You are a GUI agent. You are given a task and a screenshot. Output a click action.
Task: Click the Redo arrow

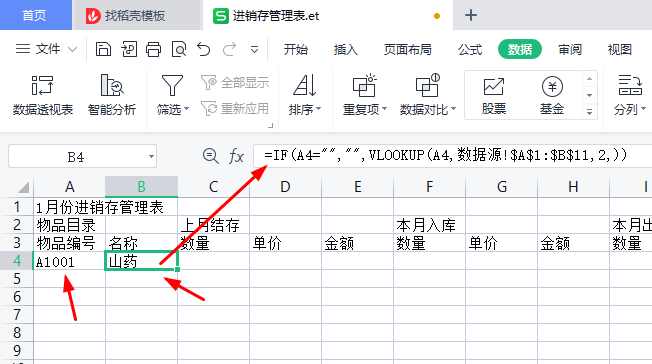pos(229,49)
